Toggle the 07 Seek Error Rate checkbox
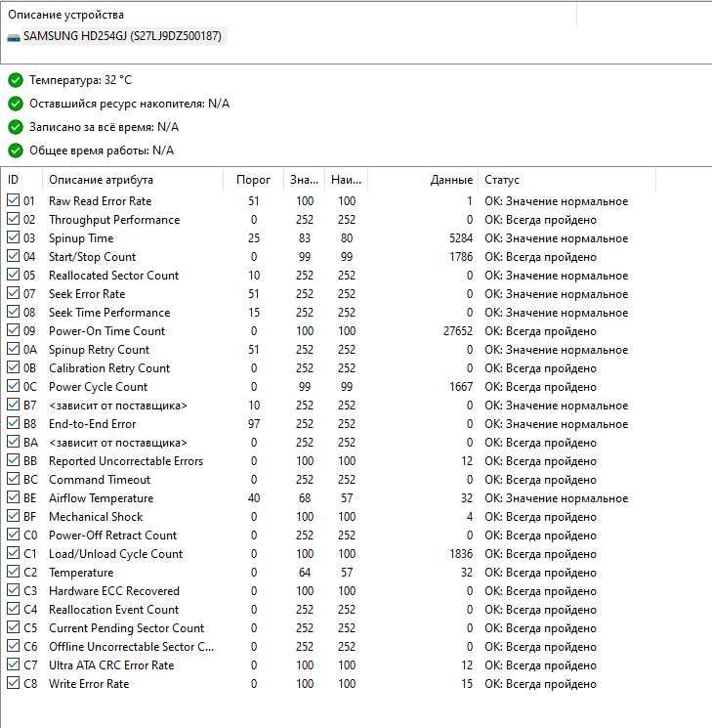This screenshot has width=712, height=728. pos(14,293)
